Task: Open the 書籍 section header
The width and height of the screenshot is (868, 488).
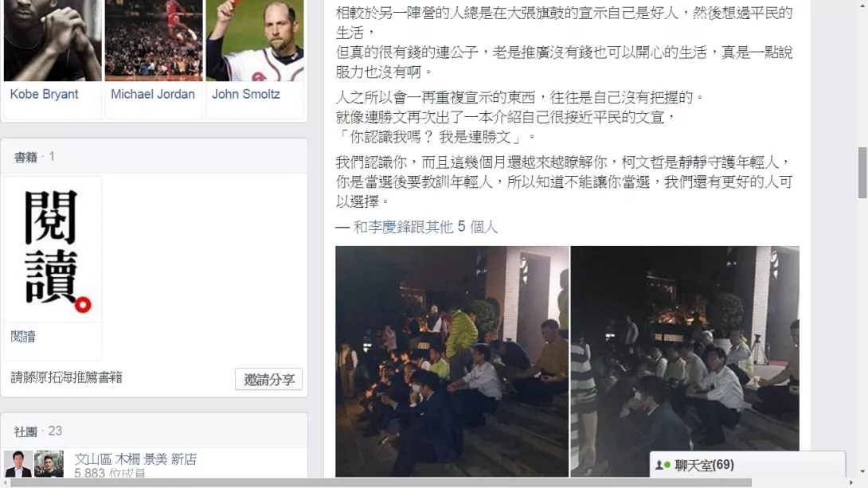Action: [25, 157]
